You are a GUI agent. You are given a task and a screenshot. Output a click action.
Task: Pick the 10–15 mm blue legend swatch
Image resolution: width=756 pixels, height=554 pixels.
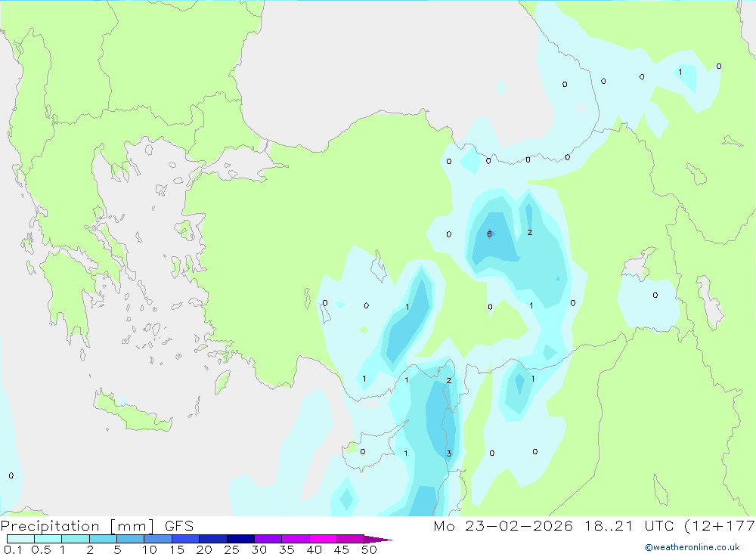(158, 539)
